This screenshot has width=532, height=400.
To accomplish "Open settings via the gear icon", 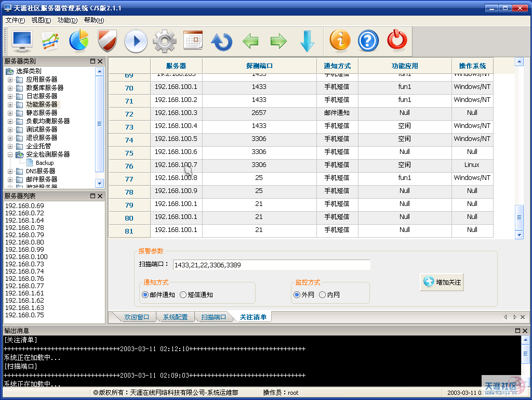I will coord(165,41).
